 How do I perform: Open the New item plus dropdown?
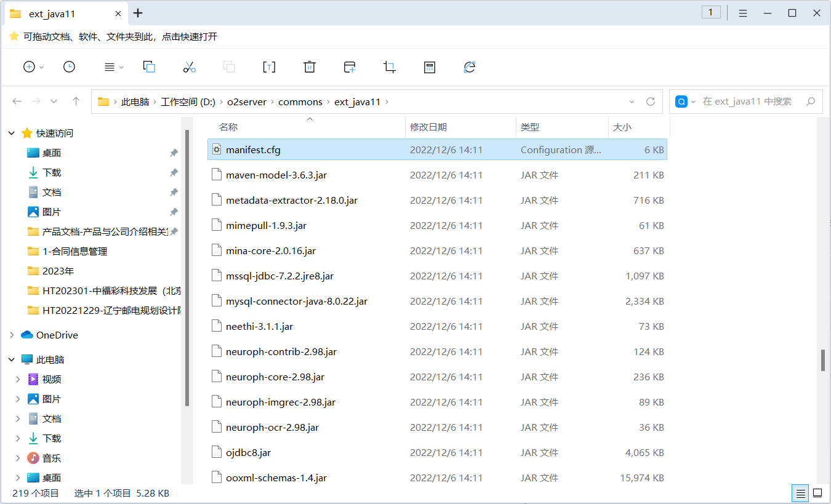(33, 67)
